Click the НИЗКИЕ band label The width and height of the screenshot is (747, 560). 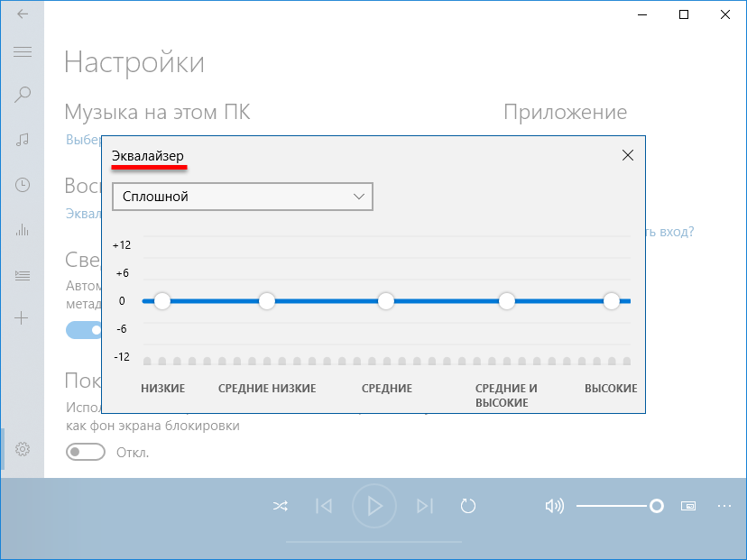(163, 388)
